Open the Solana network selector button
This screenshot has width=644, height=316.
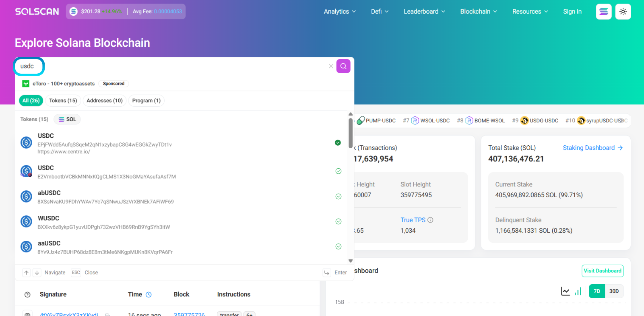coord(603,12)
